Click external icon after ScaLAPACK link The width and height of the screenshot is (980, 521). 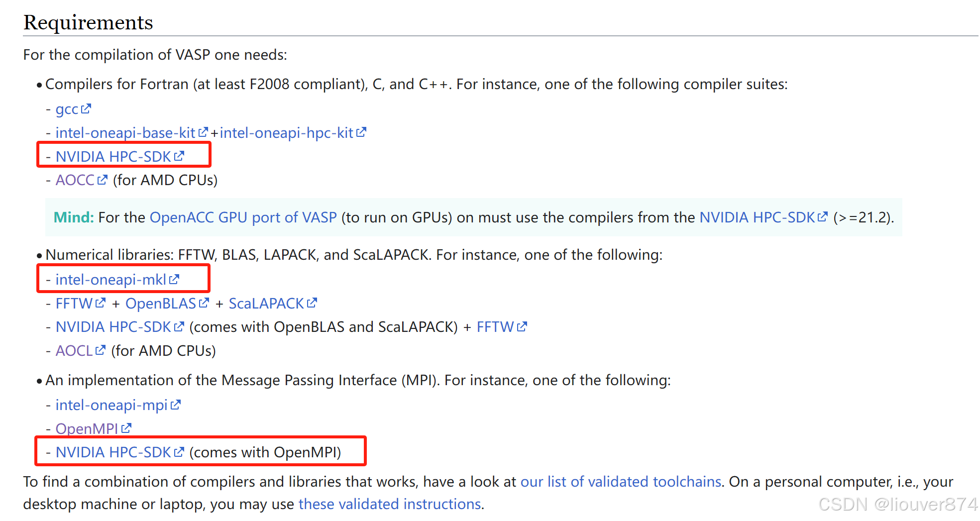click(x=312, y=303)
